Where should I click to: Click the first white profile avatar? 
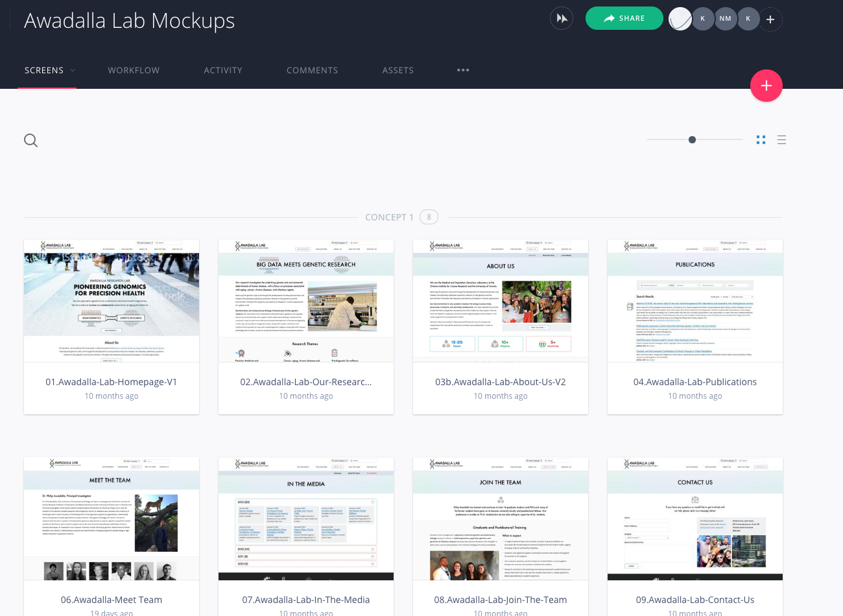(680, 19)
